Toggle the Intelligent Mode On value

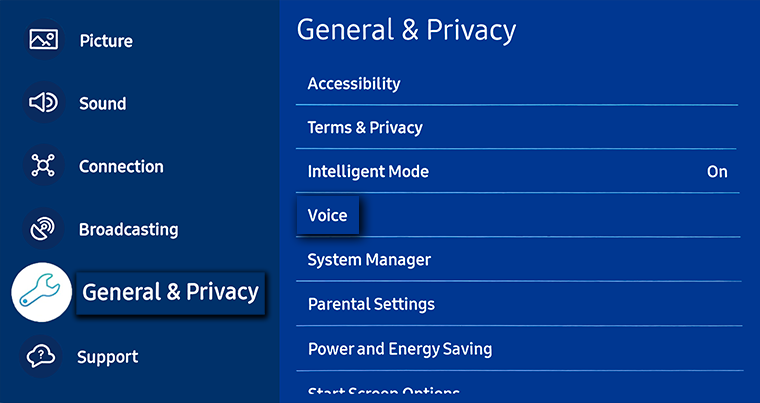(x=717, y=172)
